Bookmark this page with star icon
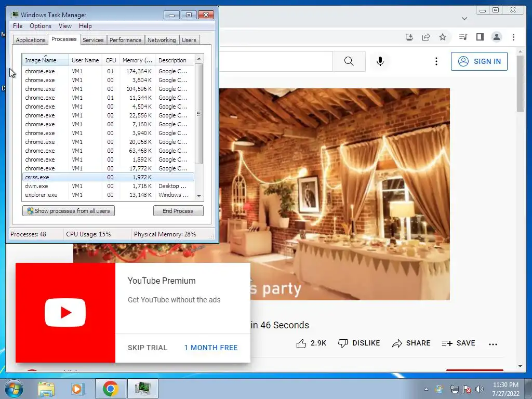This screenshot has width=532, height=399. [x=443, y=37]
